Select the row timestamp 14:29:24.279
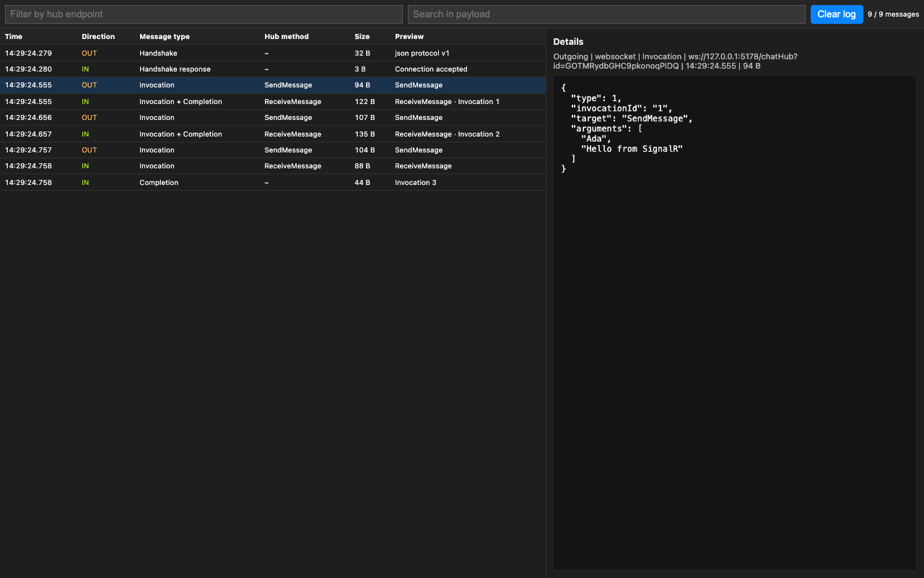Screen dimensions: 924x578 click(x=28, y=53)
